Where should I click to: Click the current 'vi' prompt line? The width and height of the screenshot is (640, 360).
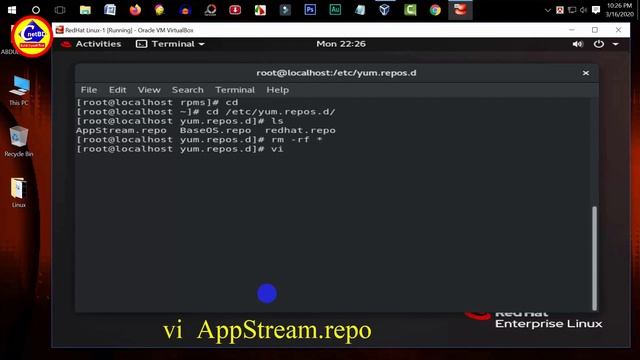coord(180,149)
